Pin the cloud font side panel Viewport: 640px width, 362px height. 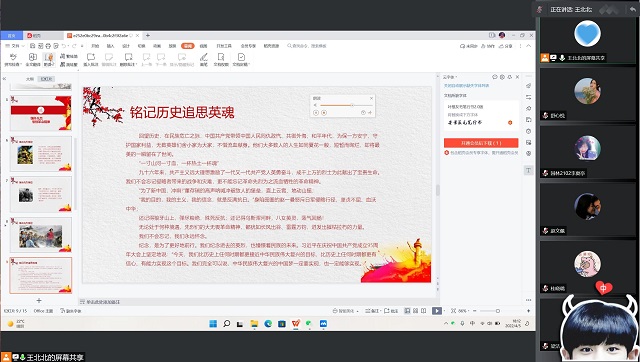510,77
